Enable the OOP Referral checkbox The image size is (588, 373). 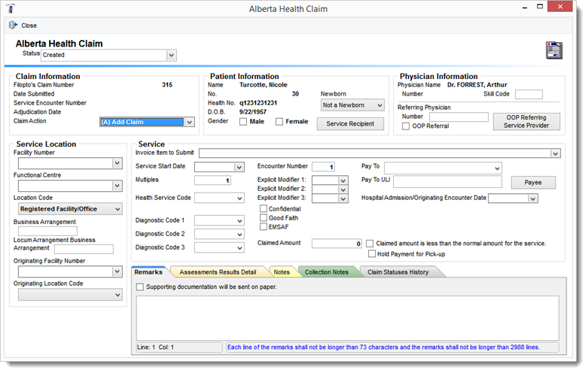[x=406, y=126]
